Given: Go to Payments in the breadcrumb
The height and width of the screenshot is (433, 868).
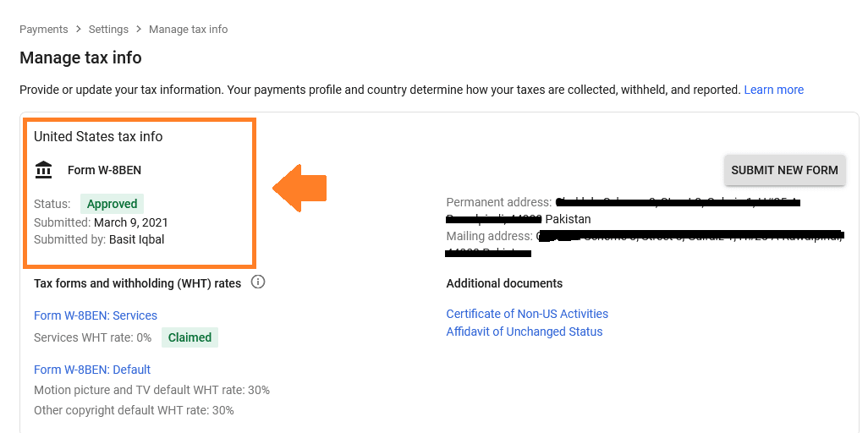Looking at the screenshot, I should tap(44, 30).
